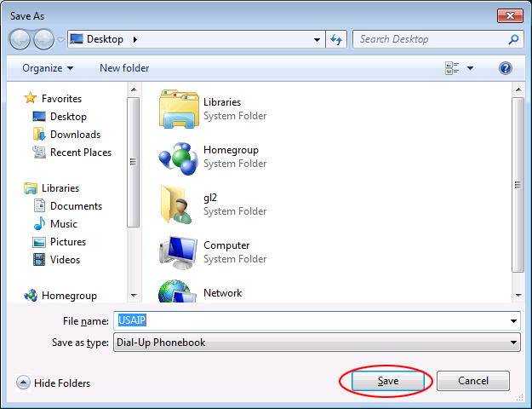Select Documents library
The height and width of the screenshot is (409, 532).
click(x=76, y=206)
